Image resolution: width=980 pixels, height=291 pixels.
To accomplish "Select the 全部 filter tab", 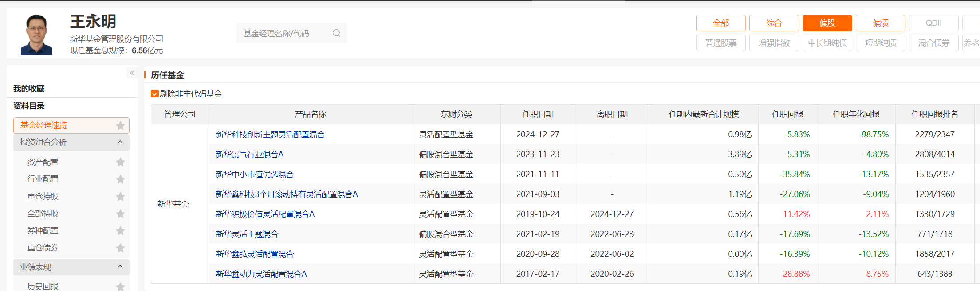I will click(721, 23).
